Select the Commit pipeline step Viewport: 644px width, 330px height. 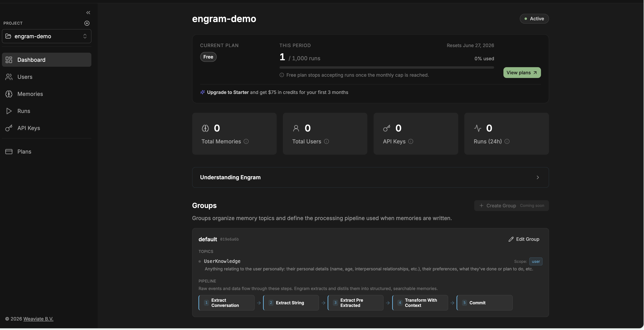point(484,303)
